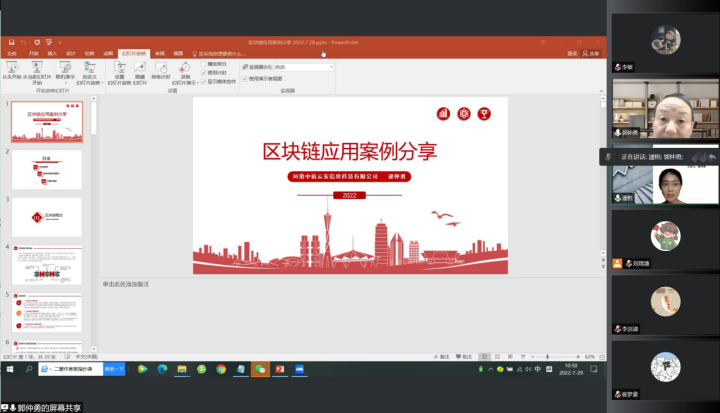Screen dimensions: 720x413
Task: Switch to the 插入 ribbon tab
Action: [52, 53]
